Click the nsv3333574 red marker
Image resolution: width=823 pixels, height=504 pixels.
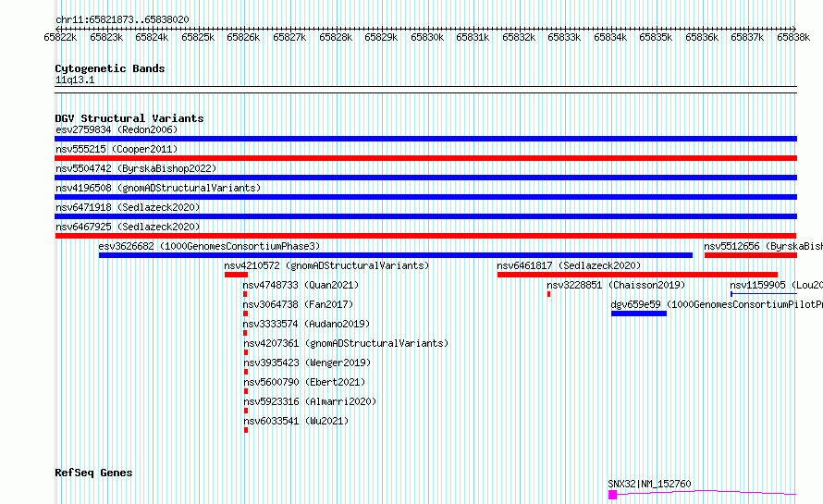click(245, 333)
